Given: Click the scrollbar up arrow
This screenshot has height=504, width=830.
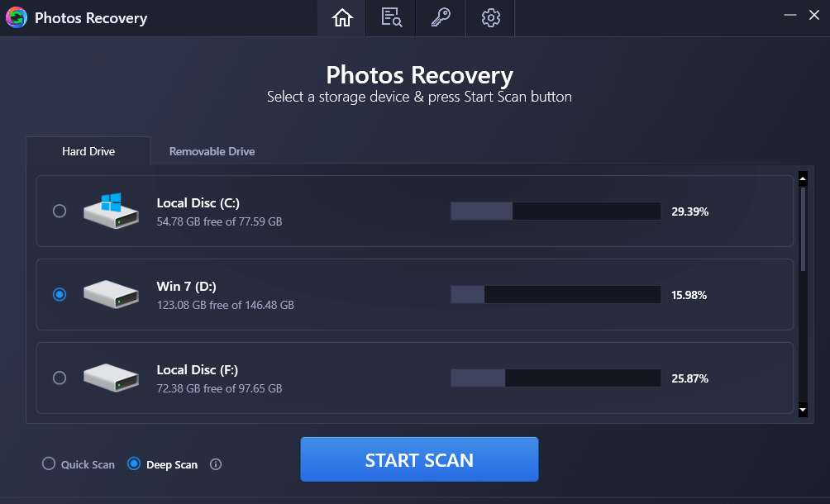Looking at the screenshot, I should (x=802, y=177).
